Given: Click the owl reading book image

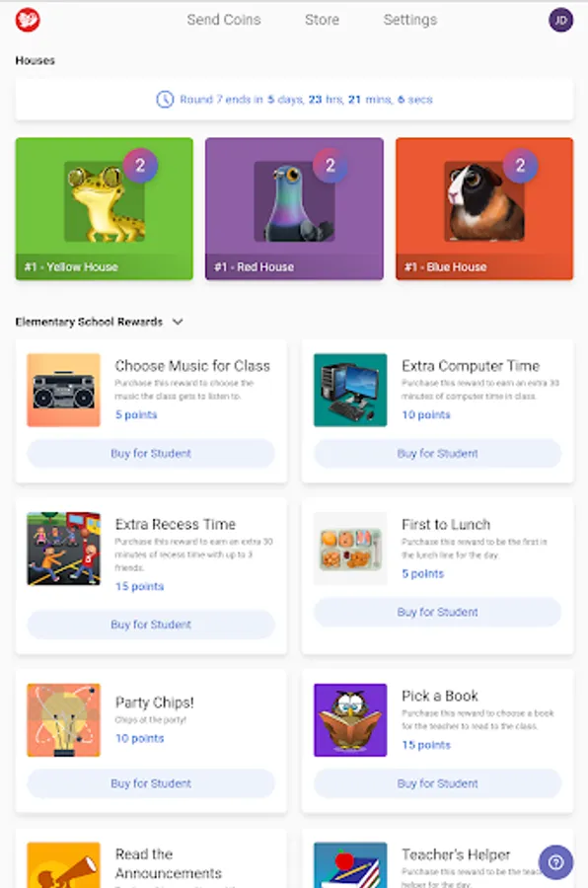Looking at the screenshot, I should (x=350, y=720).
